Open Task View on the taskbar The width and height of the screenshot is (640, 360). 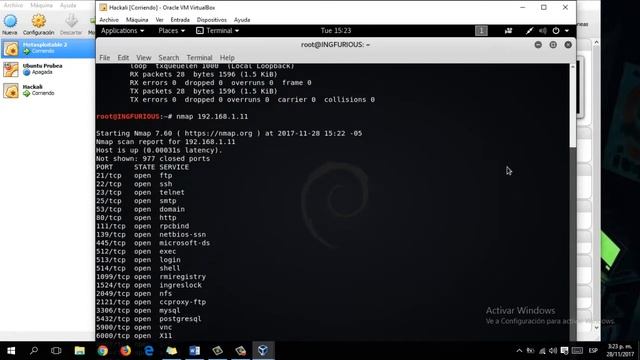point(56,351)
